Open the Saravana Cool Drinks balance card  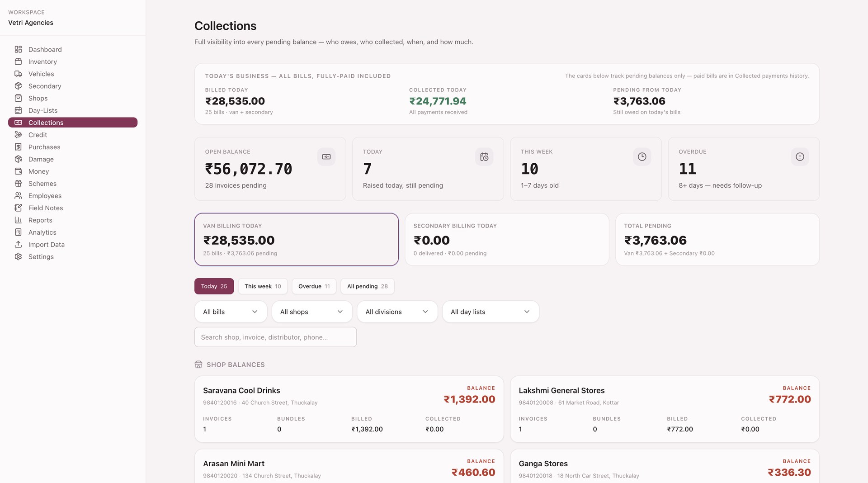[x=349, y=409]
